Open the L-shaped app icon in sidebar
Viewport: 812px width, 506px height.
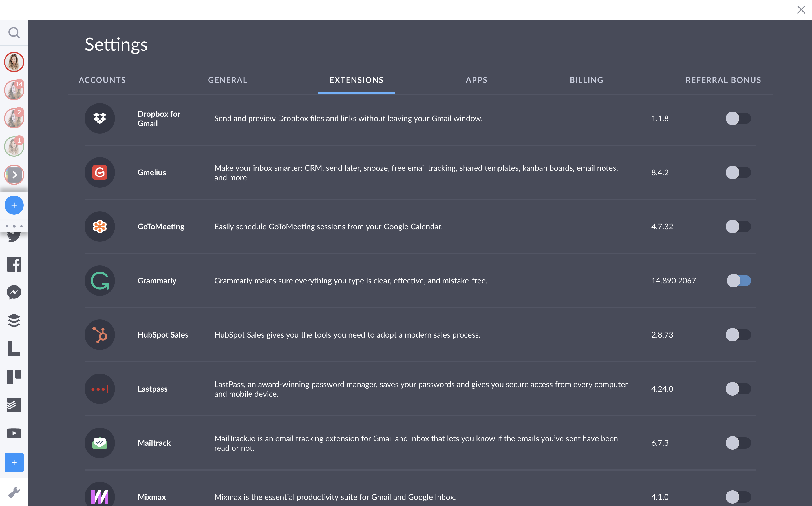[14, 349]
